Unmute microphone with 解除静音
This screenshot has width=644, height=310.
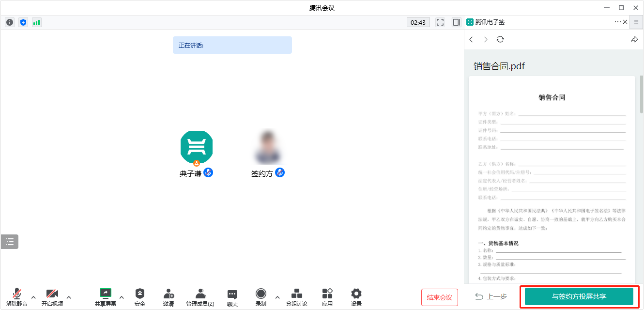[x=17, y=297]
